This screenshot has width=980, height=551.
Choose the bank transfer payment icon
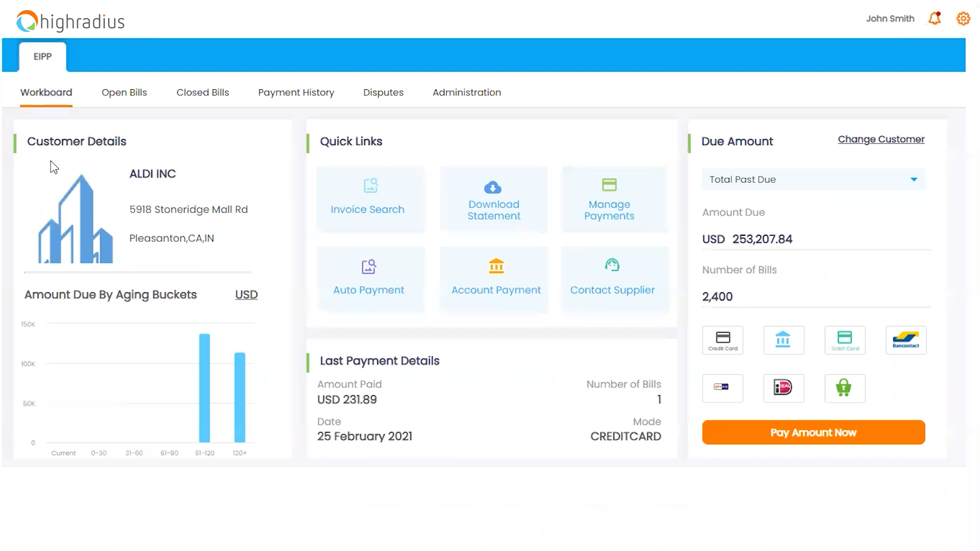pyautogui.click(x=783, y=340)
